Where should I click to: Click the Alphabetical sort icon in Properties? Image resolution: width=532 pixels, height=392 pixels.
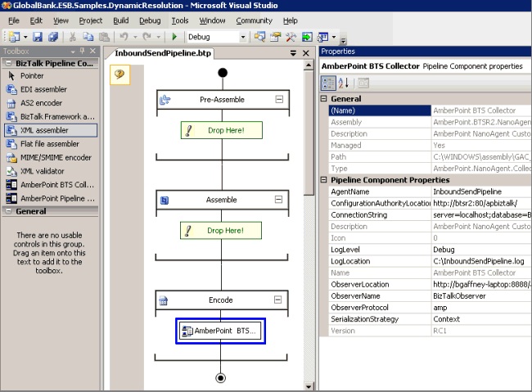344,83
